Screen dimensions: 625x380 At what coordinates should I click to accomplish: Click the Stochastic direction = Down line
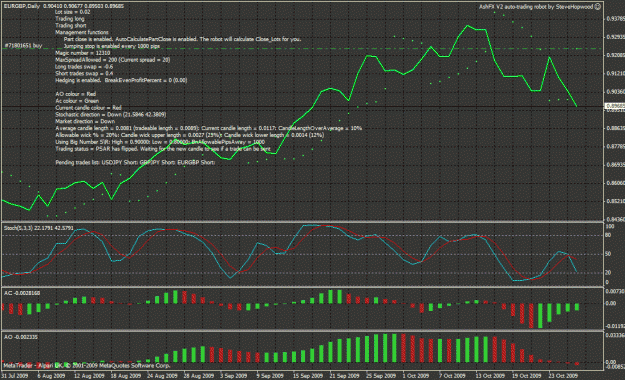coord(110,114)
